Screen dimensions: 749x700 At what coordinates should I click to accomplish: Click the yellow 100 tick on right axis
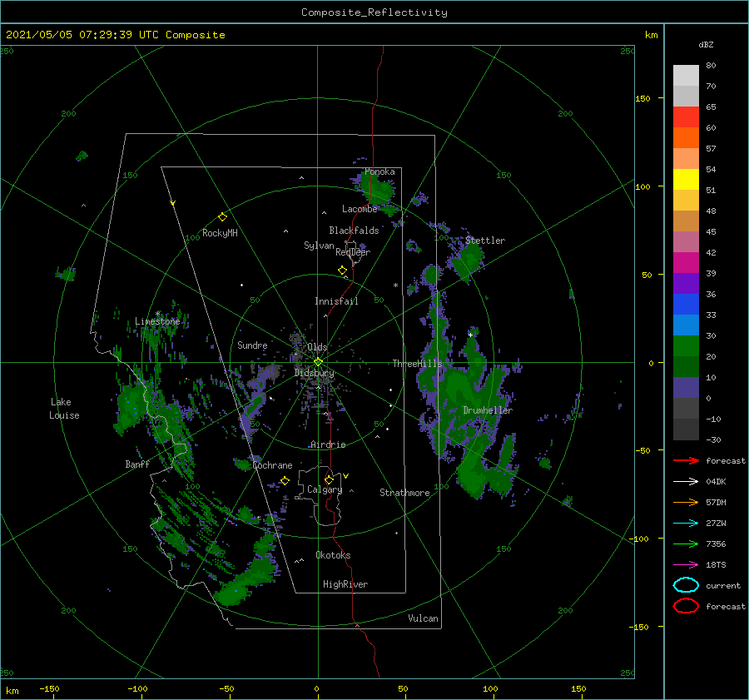pos(643,186)
